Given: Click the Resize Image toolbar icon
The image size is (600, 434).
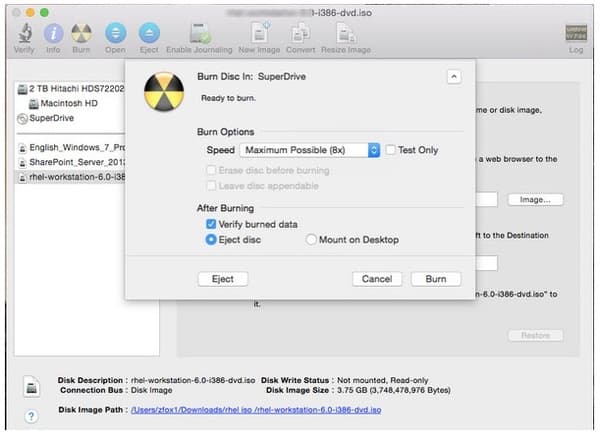Looking at the screenshot, I should click(x=346, y=33).
